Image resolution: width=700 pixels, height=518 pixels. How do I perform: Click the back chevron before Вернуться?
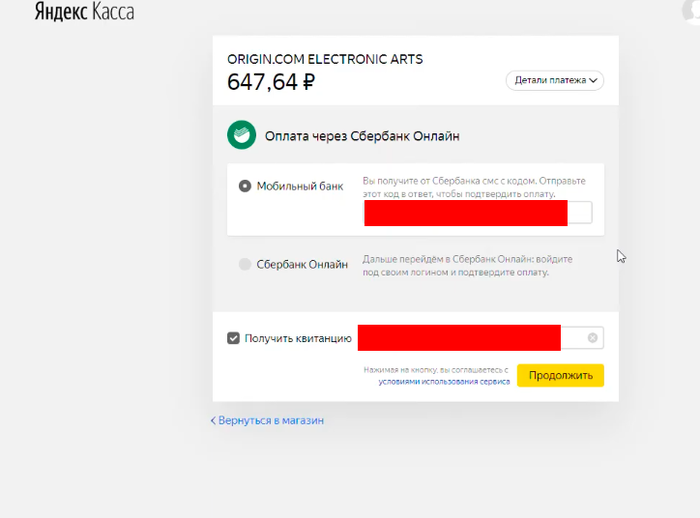[x=213, y=421]
